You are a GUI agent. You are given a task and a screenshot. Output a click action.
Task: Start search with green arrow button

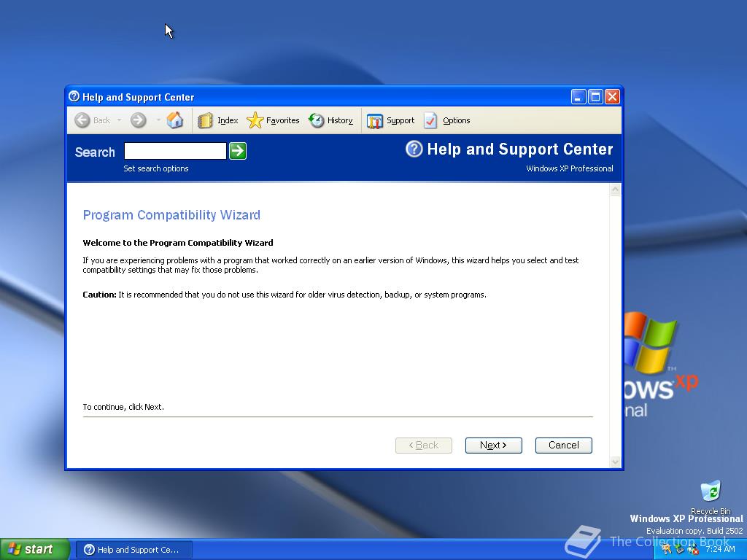(x=238, y=151)
